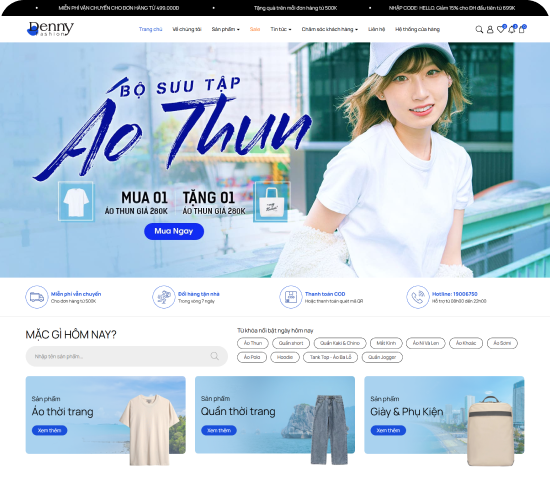Click the NHẬP CODE: HELLO promo text
Viewport: 550px width, 492px height.
pyautogui.click(x=452, y=8)
